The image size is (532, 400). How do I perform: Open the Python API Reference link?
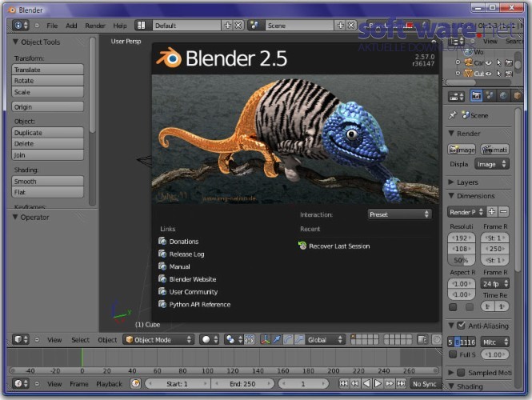pyautogui.click(x=199, y=304)
